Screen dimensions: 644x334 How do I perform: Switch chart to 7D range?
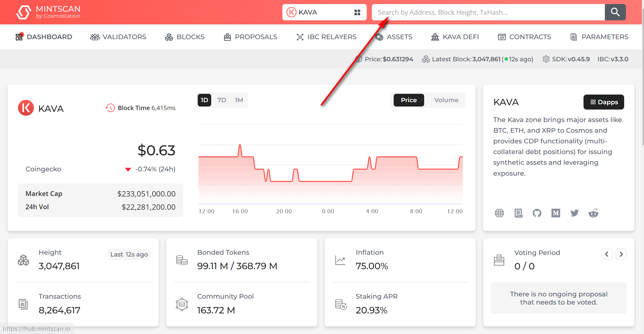222,100
